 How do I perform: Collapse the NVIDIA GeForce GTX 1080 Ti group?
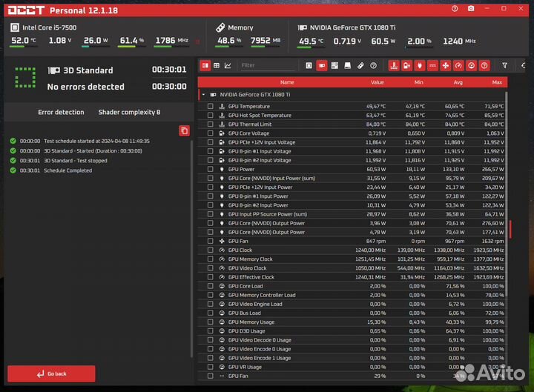click(x=202, y=95)
